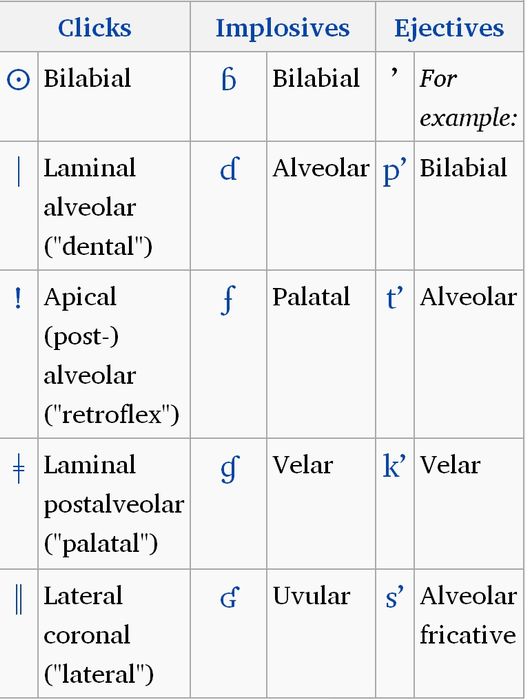528x700 pixels.
Task: Click the Uvular implosive description cell
Action: [321, 633]
